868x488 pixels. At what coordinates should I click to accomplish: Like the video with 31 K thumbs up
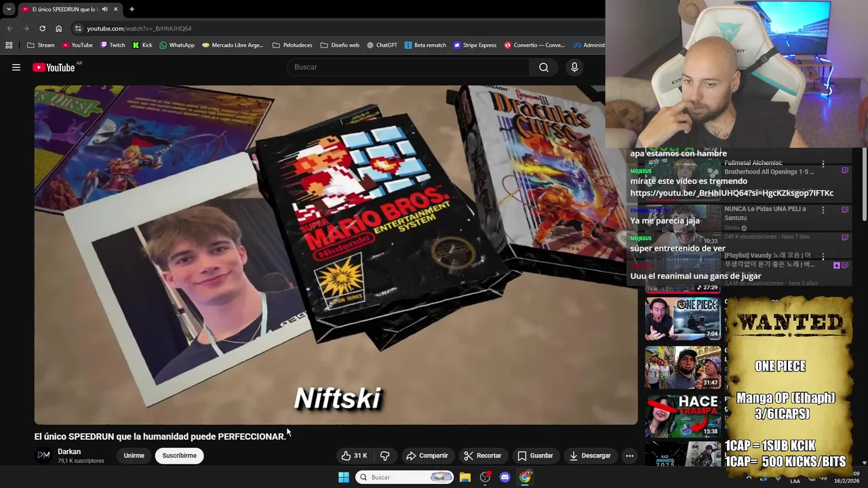click(354, 455)
